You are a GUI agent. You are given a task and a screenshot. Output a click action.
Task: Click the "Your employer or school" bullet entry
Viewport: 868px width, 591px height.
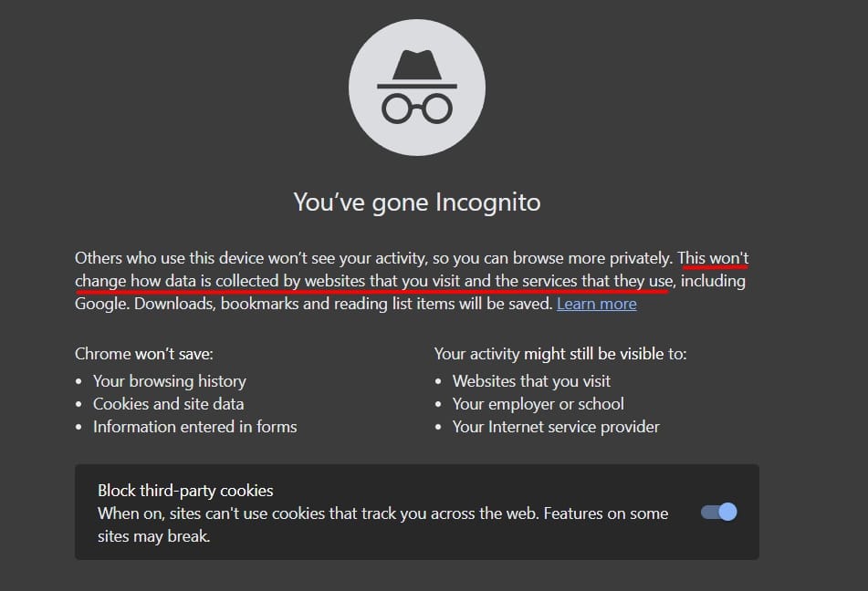538,403
